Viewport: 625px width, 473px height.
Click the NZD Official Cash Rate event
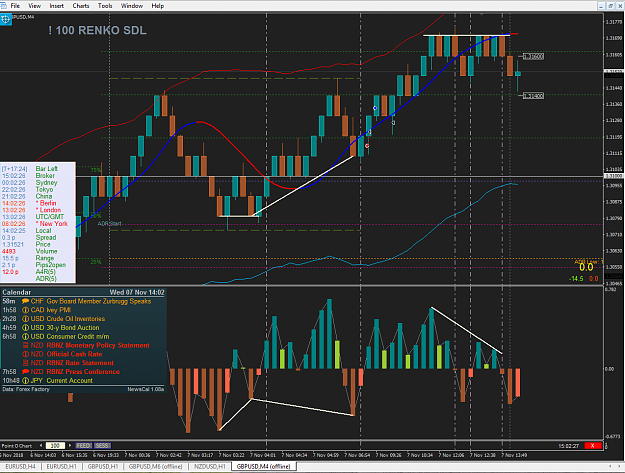coord(83,354)
